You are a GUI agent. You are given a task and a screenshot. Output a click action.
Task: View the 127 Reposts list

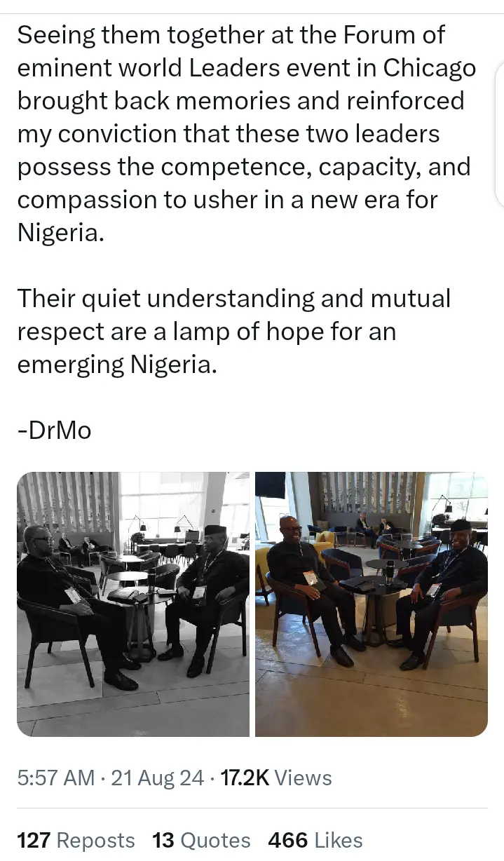[x=76, y=840]
